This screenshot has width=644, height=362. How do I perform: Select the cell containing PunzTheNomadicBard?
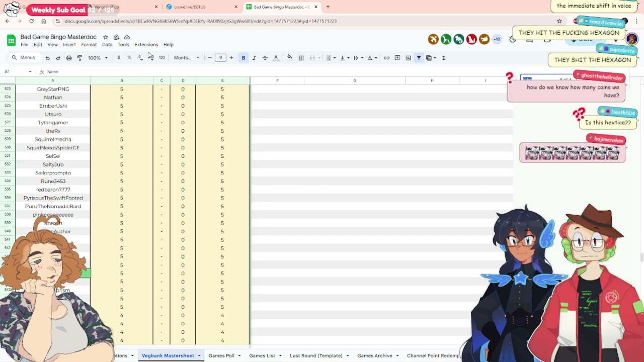pyautogui.click(x=53, y=206)
